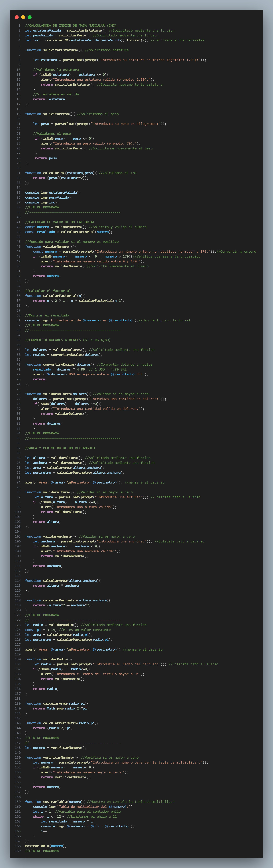
Task: Click the prompt 'Introduzca su peso en kilogramos:' line
Action: [100, 124]
